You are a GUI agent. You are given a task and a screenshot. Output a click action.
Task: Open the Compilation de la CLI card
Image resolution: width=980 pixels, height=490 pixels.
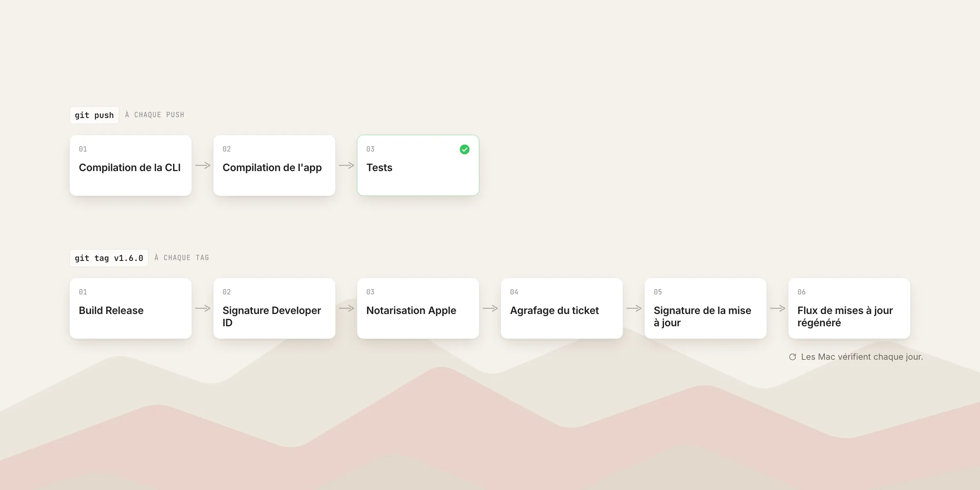click(x=131, y=165)
